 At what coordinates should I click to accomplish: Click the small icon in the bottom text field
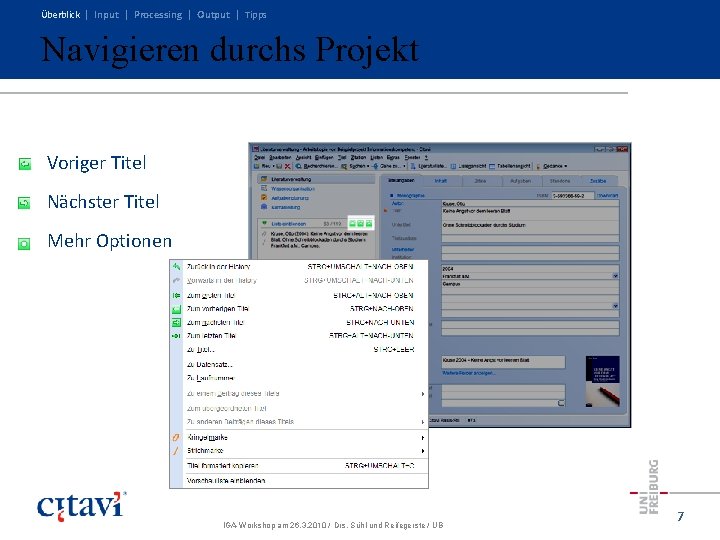point(561,403)
